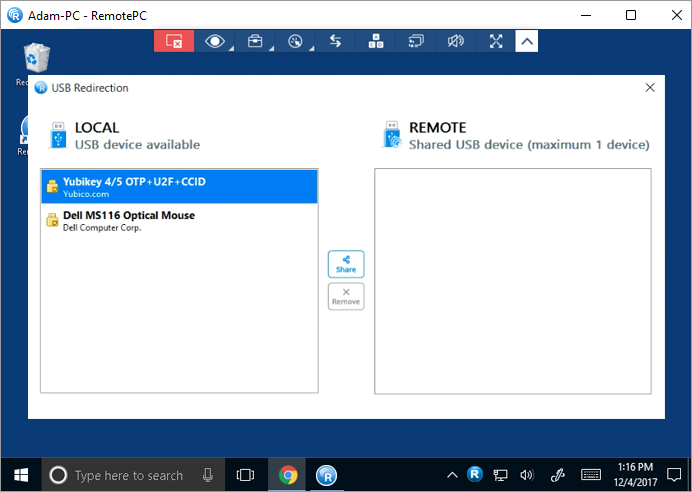Screen dimensions: 692x492
Task: Open the remote Windows Start menu
Action: coord(18,475)
